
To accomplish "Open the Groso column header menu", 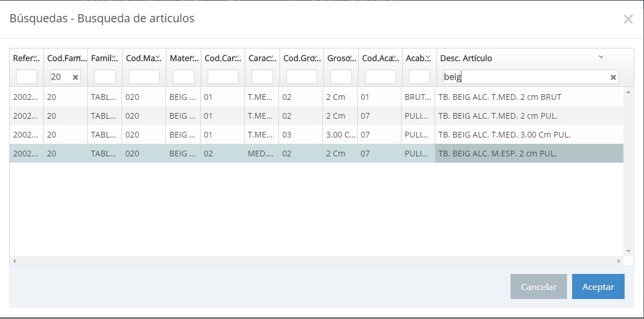I will (x=351, y=56).
